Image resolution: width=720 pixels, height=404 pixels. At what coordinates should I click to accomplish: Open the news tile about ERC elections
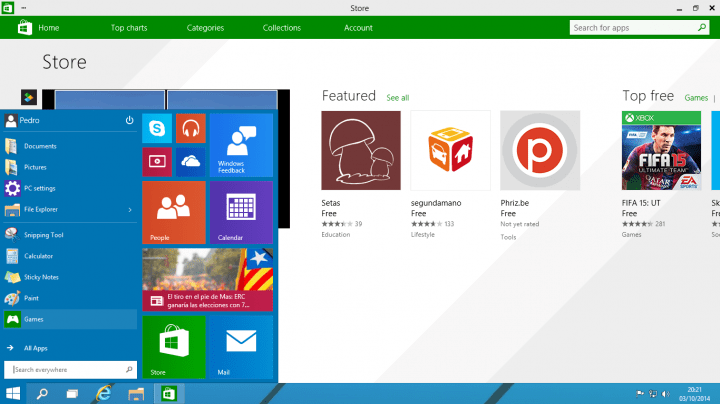tap(208, 280)
